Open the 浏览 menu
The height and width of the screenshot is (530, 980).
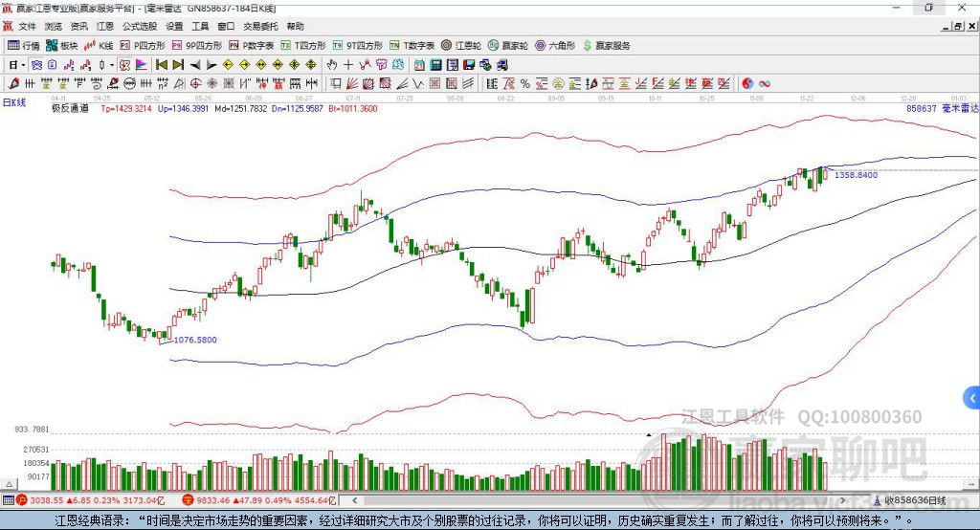pos(54,26)
